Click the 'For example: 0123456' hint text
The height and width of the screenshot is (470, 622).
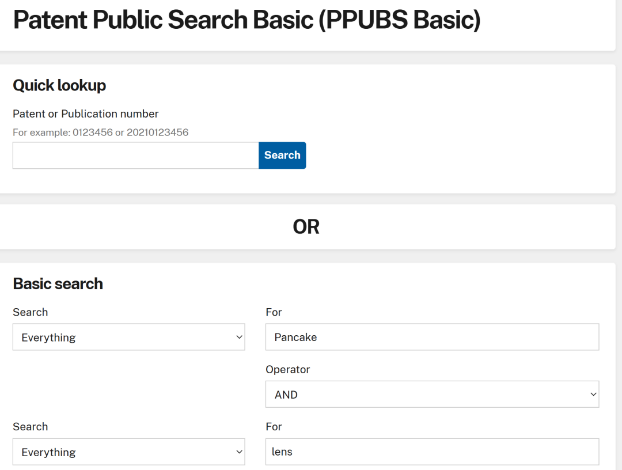pos(100,132)
